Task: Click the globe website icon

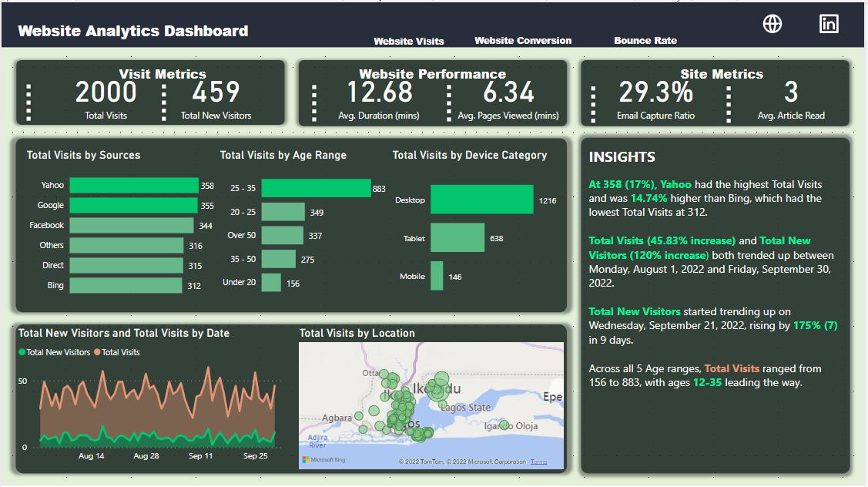Action: coord(772,24)
